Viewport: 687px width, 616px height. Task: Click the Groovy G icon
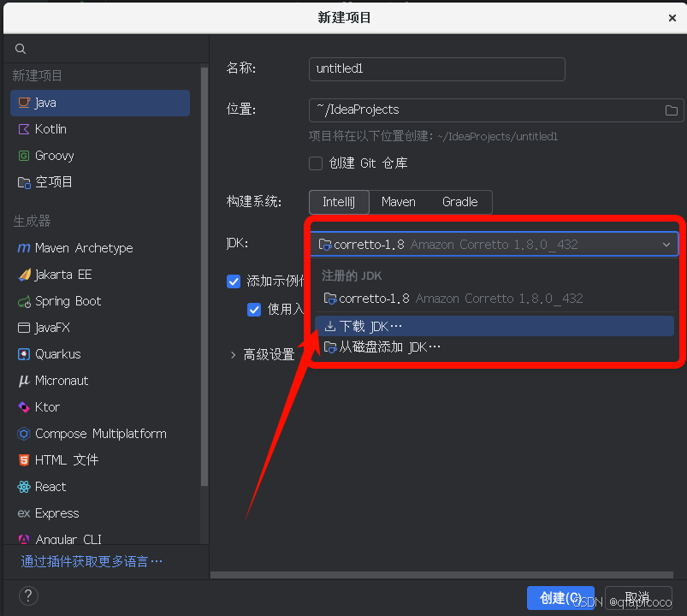tap(24, 156)
